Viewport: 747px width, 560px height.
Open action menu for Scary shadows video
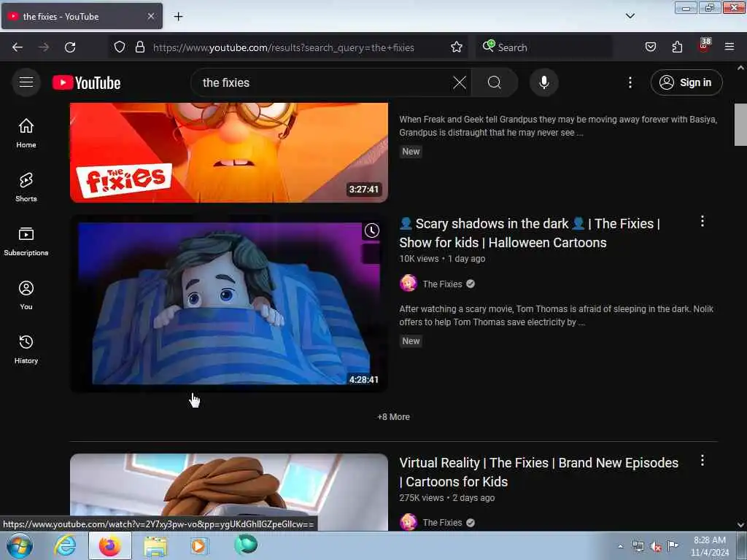[x=702, y=221]
